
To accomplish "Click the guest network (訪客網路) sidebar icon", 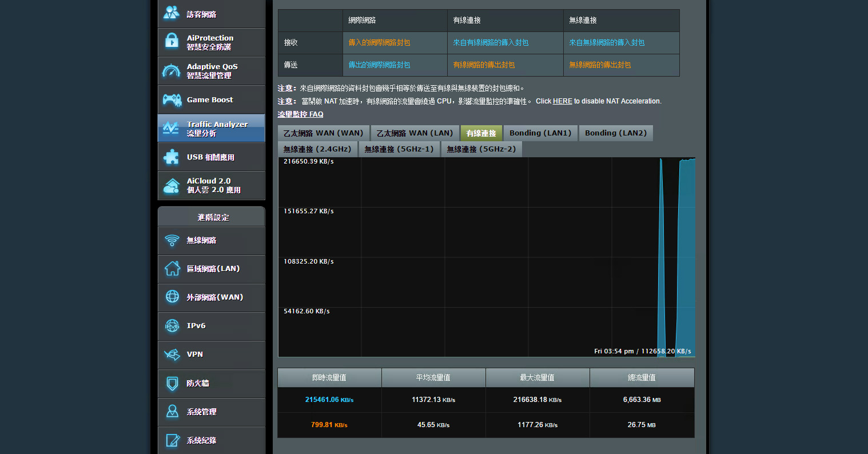I will click(172, 13).
